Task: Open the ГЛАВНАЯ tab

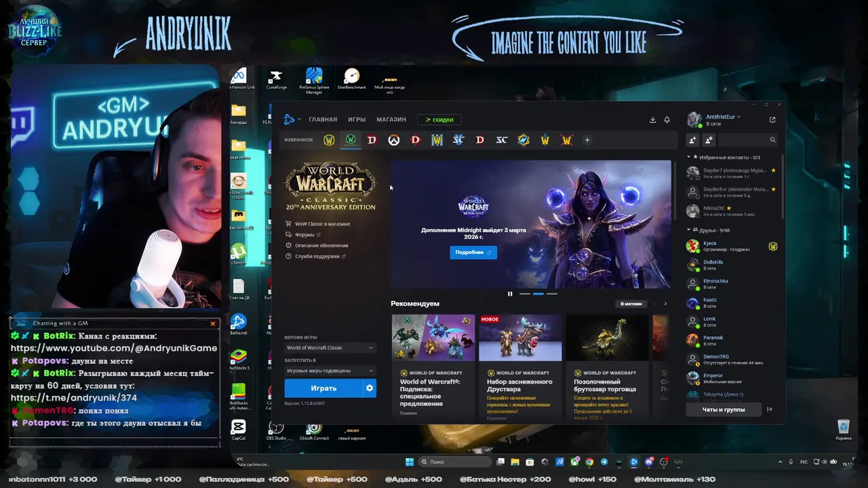Action: coord(323,119)
